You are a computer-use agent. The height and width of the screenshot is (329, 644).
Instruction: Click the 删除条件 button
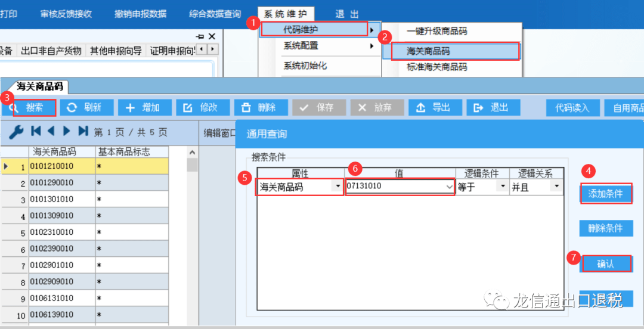coord(605,229)
